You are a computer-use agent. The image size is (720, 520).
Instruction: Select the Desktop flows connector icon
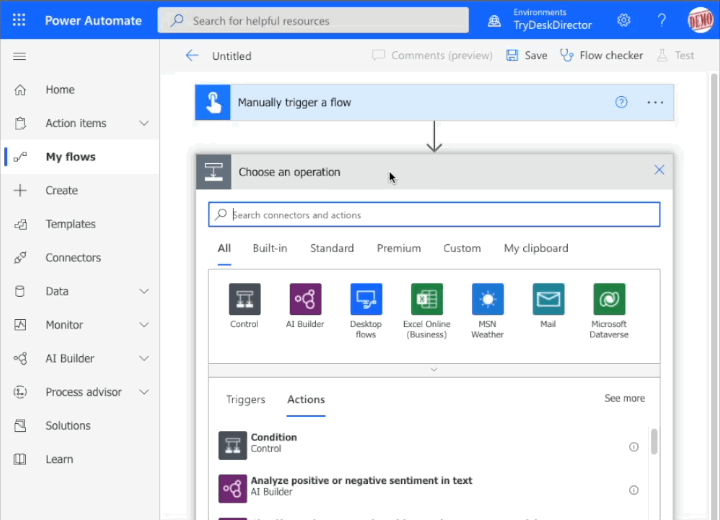[x=366, y=299]
